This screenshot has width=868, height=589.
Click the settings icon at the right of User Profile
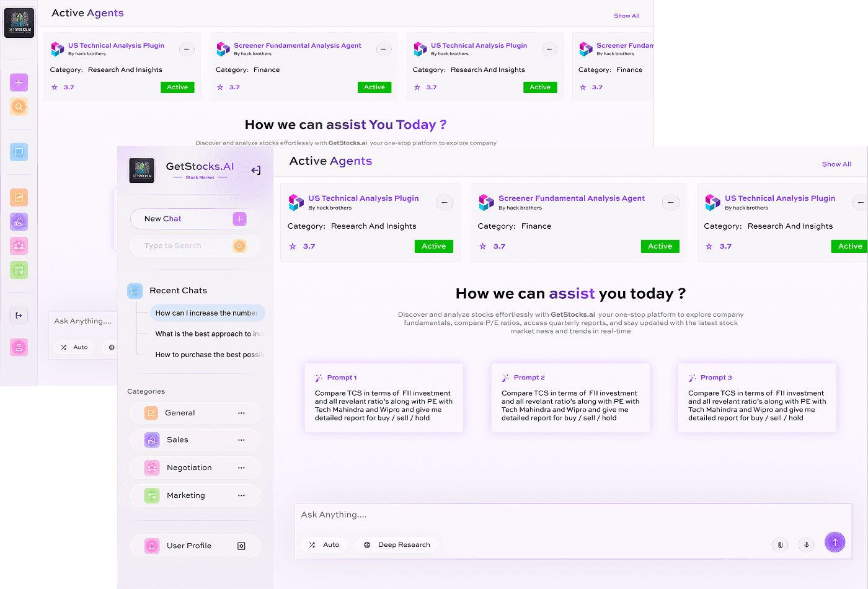241,546
